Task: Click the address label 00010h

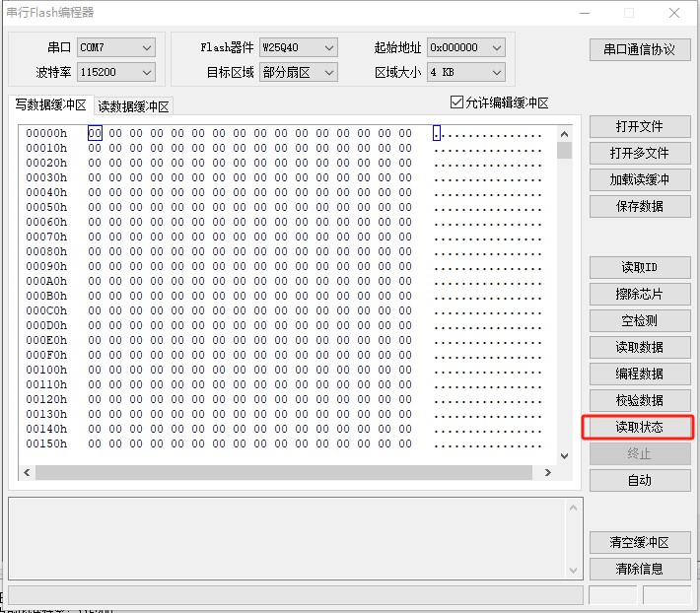Action: click(x=46, y=148)
